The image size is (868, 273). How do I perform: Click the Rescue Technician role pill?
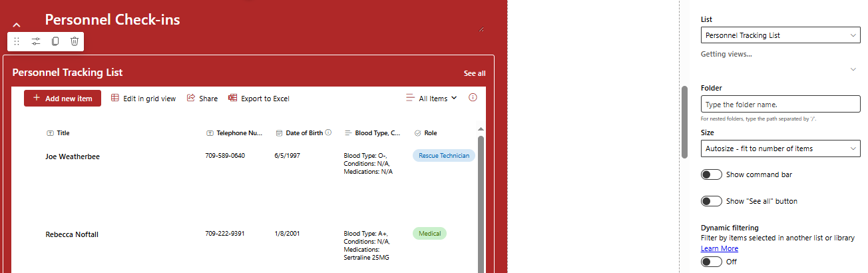444,156
